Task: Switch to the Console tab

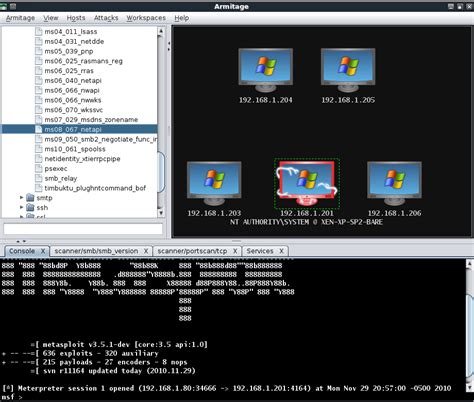Action: (x=22, y=251)
